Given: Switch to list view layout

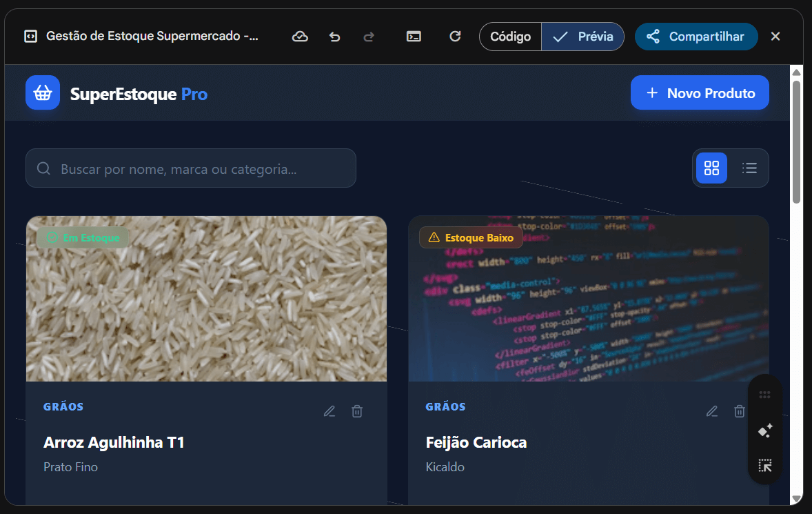Looking at the screenshot, I should coord(749,168).
